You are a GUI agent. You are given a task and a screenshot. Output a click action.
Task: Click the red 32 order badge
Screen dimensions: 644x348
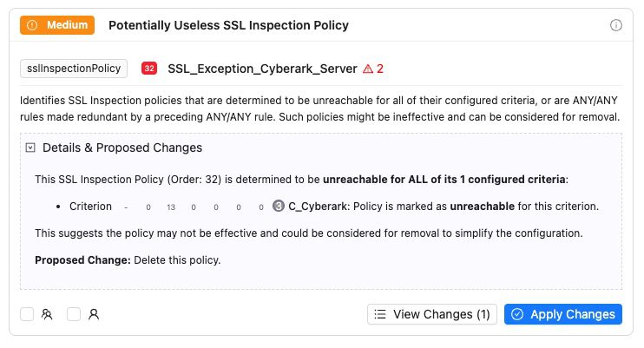(x=149, y=69)
